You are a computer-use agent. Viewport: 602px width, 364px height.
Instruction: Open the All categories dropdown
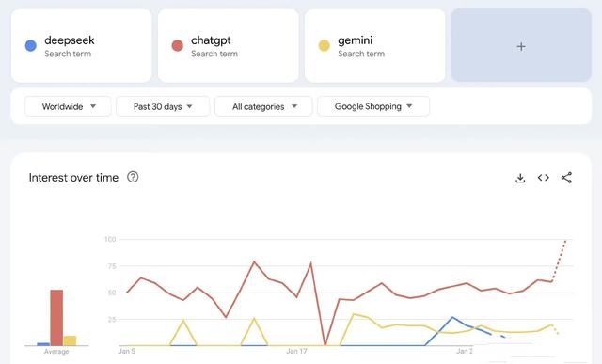tap(263, 106)
